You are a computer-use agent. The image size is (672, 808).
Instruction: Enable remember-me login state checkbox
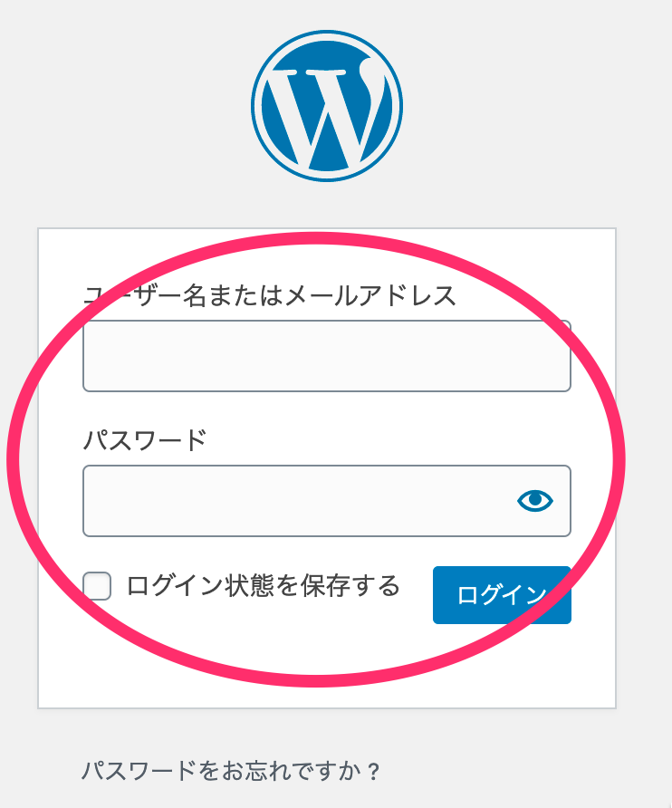(x=97, y=586)
